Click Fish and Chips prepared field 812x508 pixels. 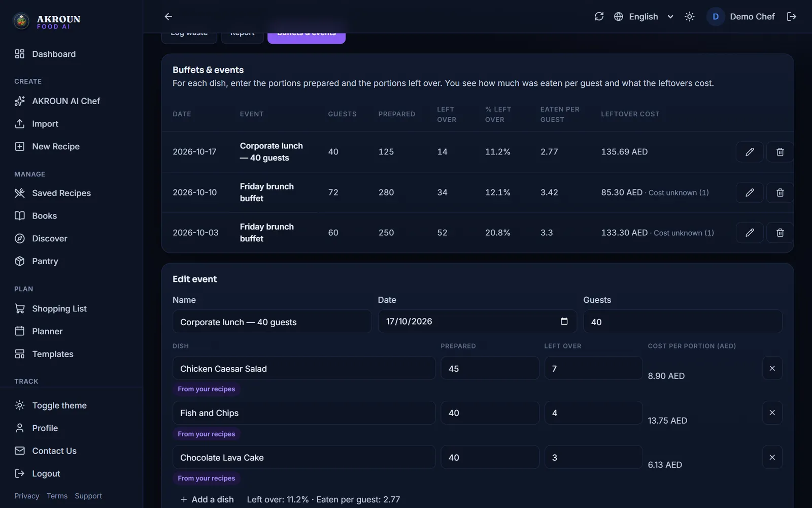point(490,413)
